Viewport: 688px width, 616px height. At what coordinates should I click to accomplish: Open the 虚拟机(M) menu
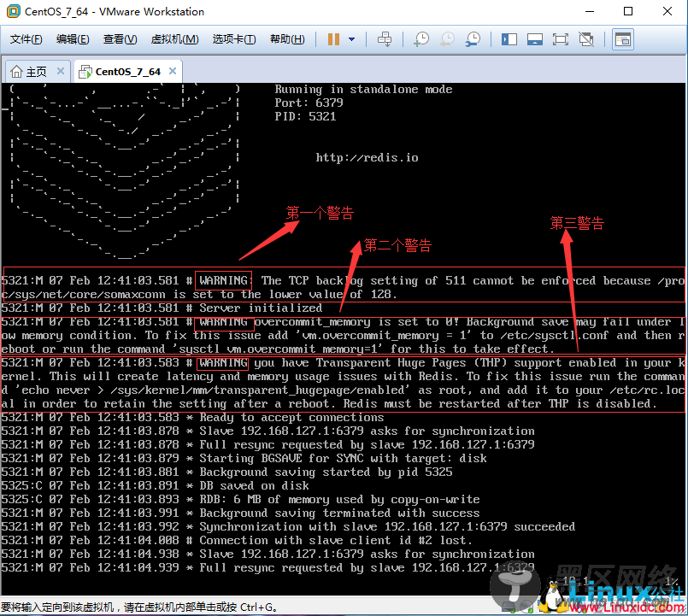174,39
